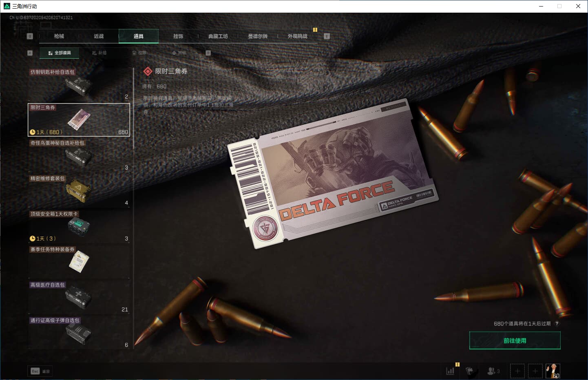
Task: Open the 曼德尔砖 tab
Action: click(x=258, y=36)
